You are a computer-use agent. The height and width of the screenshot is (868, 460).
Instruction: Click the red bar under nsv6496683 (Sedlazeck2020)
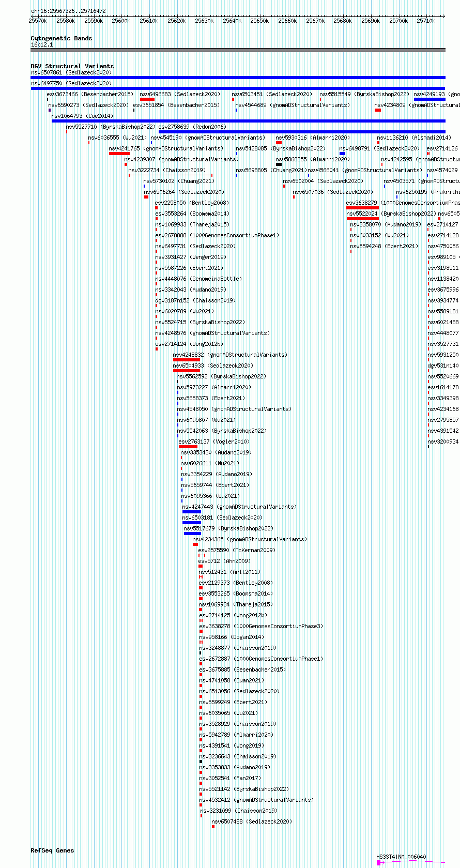pos(147,99)
